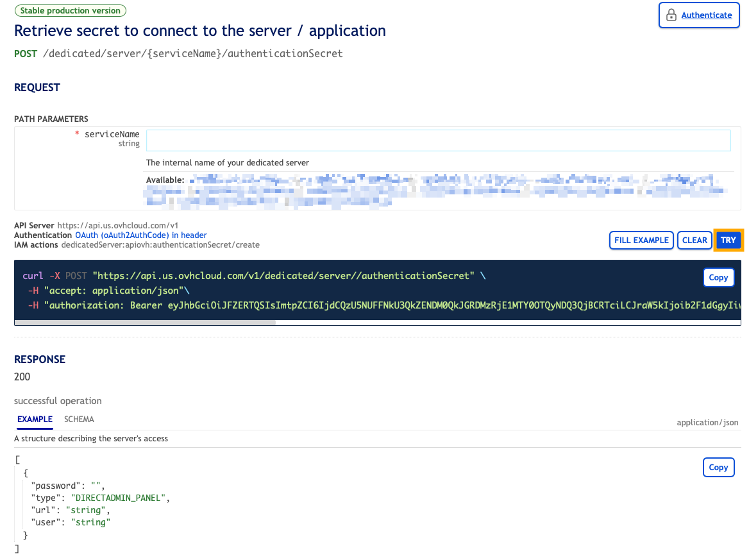Click the API Server URL text
The height and width of the screenshot is (560, 749).
tap(117, 226)
